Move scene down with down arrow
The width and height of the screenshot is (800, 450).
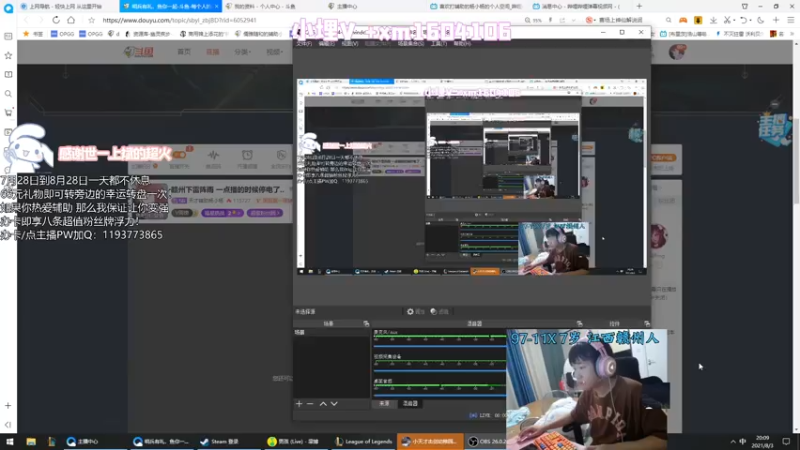click(x=334, y=404)
